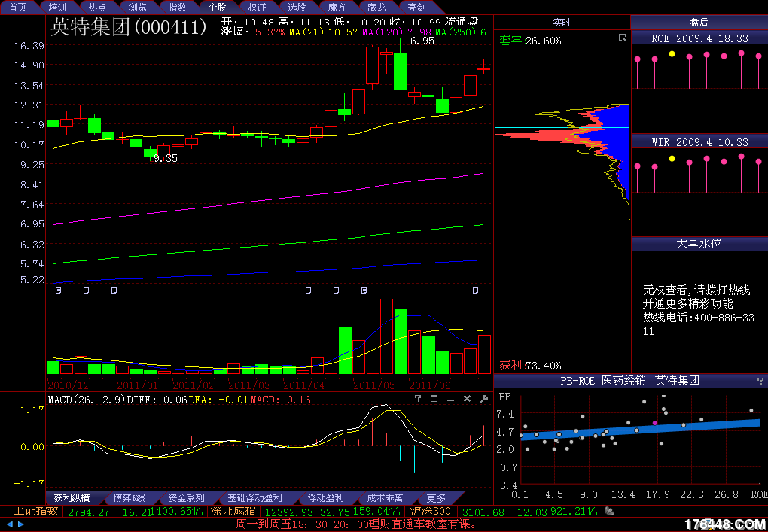This screenshot has height=532, width=768.
Task: Select the 魔方 top tab
Action: 337,7
